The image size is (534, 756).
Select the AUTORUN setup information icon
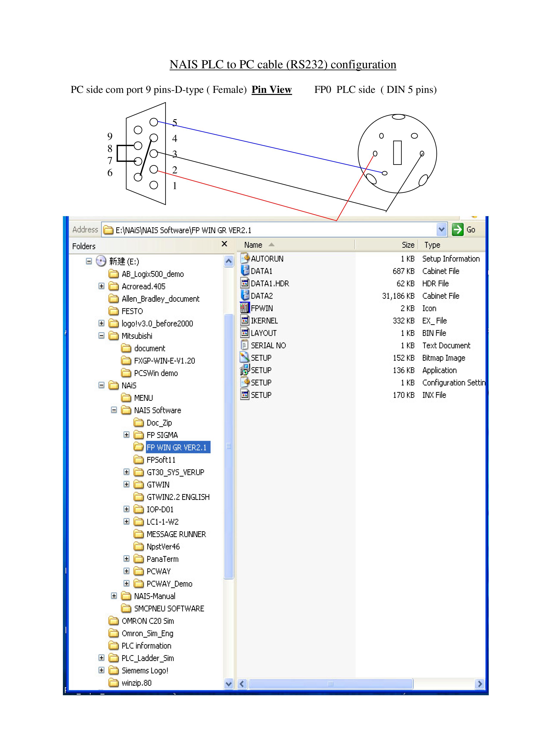(244, 258)
